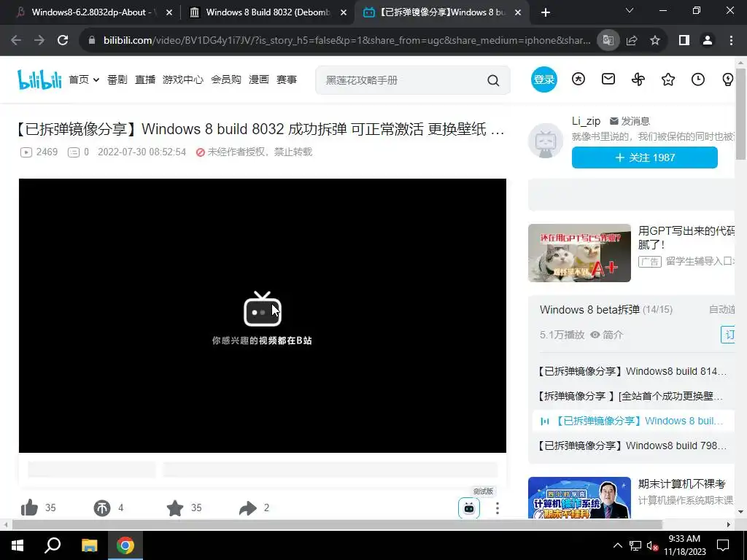
Task: Close the Windows8-6.2.8032dp-About tab
Action: pyautogui.click(x=169, y=13)
